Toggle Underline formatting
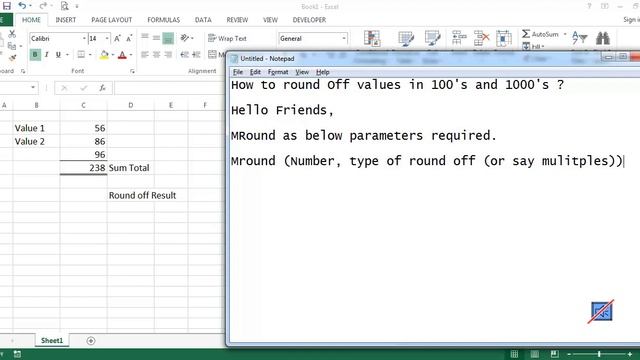640x360 pixels. pos(58,54)
